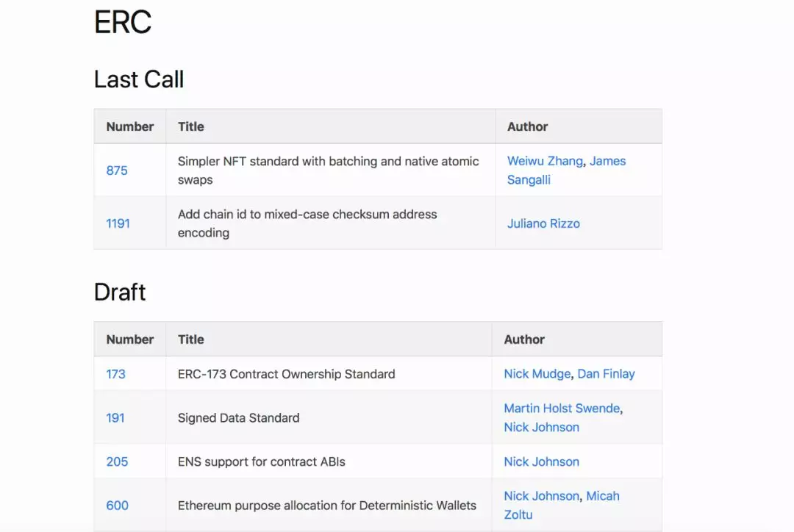
Task: Click author Martin Holst Swende link
Action: pyautogui.click(x=562, y=409)
